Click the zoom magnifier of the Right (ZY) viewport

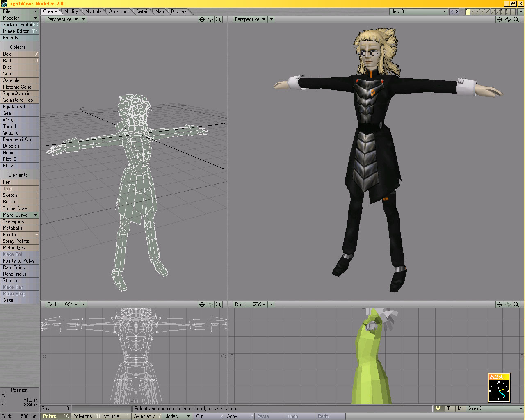point(516,304)
